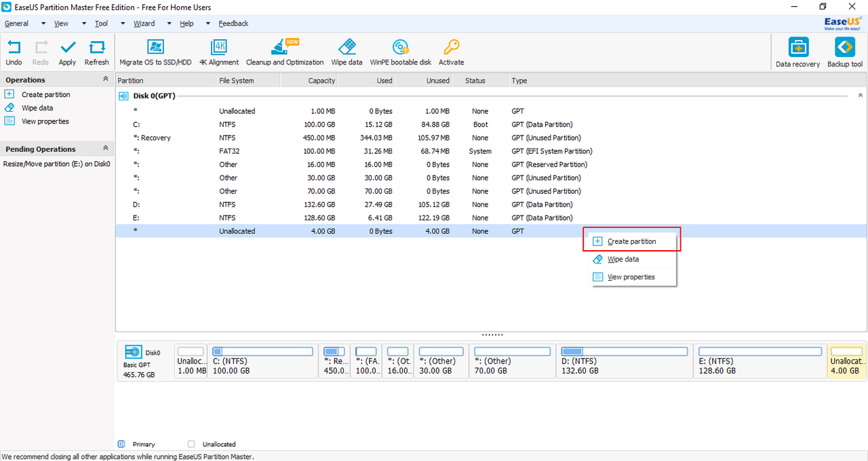Collapse the Disk 0(GPT) group
The width and height of the screenshot is (868, 461).
point(861,96)
